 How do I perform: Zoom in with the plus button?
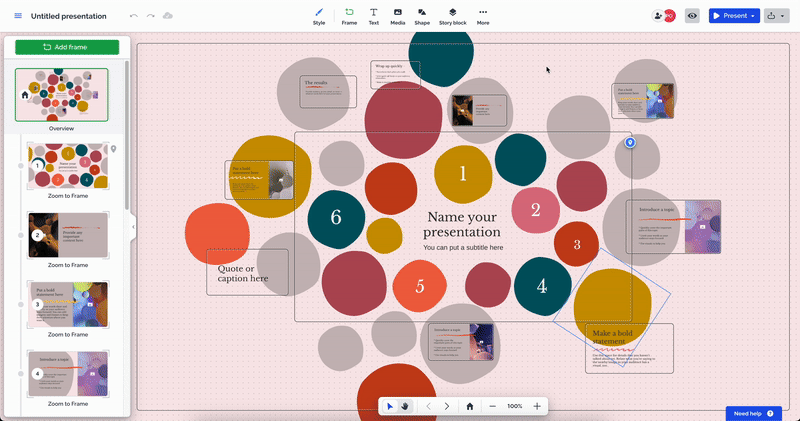pos(537,406)
